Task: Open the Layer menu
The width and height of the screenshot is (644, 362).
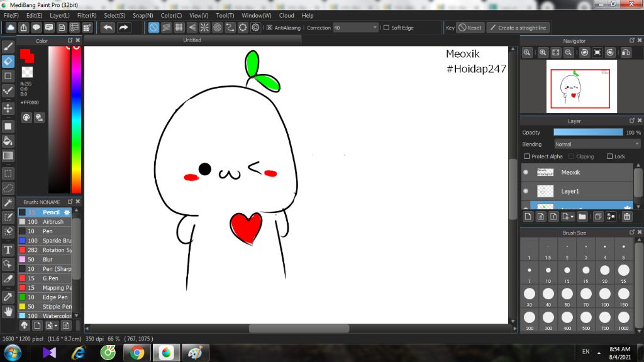Action: 60,15
